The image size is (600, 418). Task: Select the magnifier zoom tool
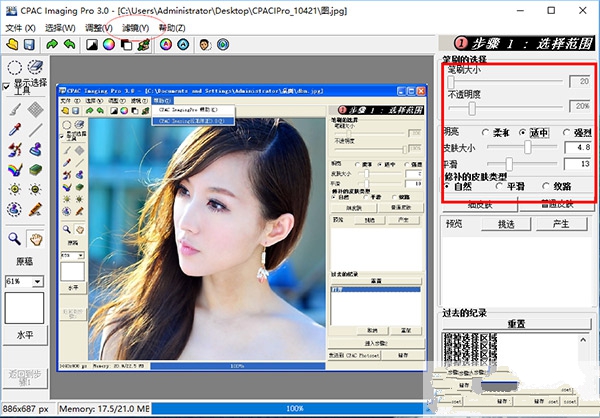pos(15,239)
